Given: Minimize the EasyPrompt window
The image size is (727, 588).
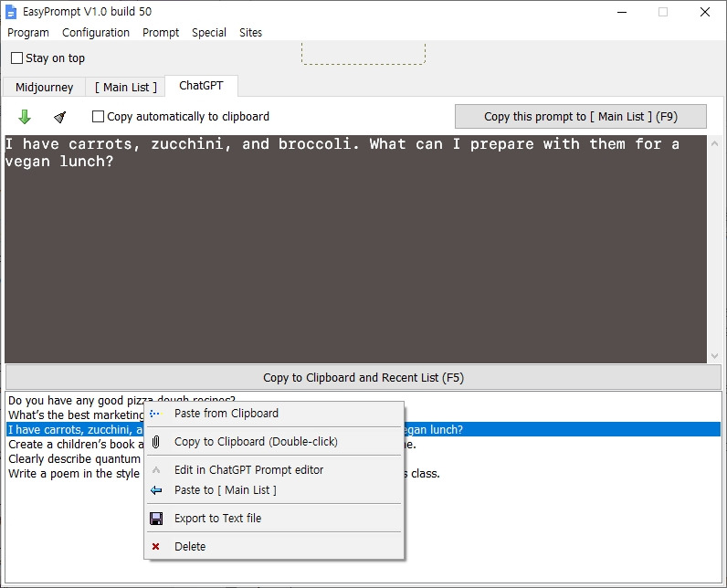Looking at the screenshot, I should pos(622,12).
